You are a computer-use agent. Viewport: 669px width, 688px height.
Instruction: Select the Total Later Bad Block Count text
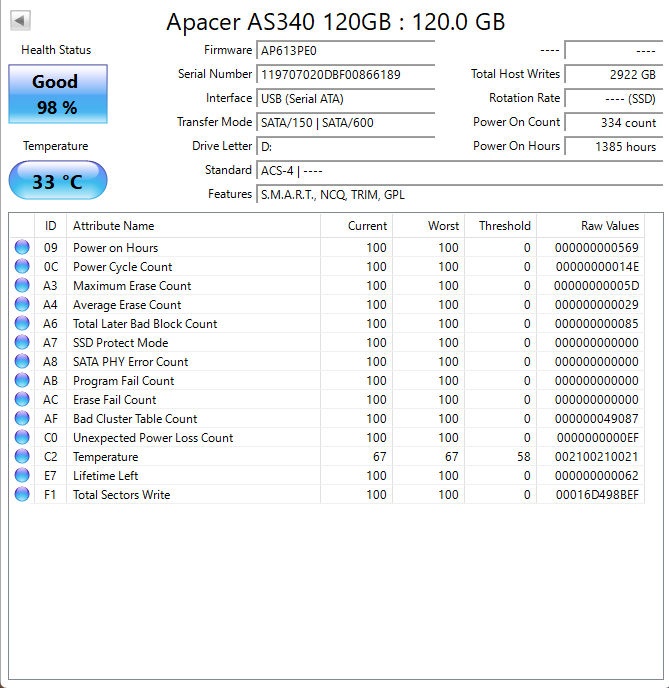click(145, 324)
